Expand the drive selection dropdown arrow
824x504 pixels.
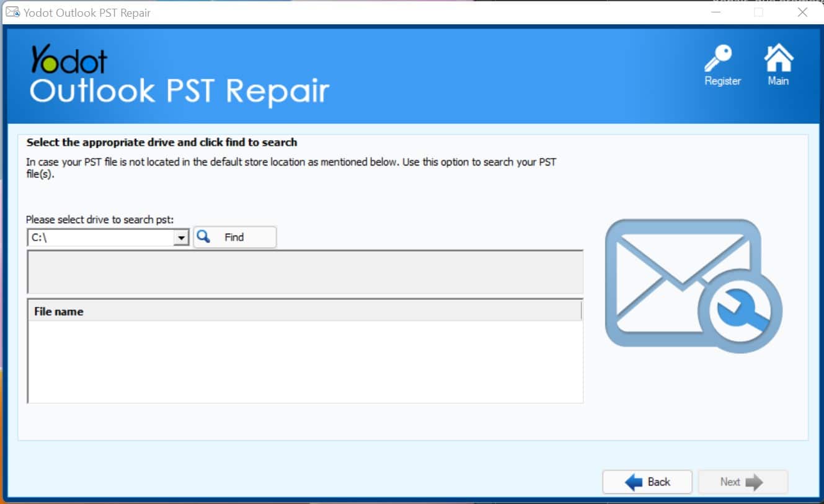181,238
